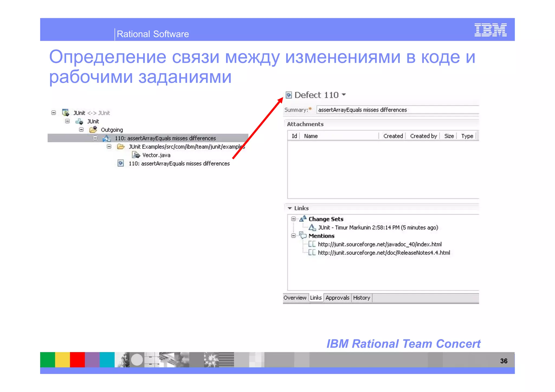Click the 'JUnit <-> JUnit' root label
Viewport: 555px width, 392px height.
click(x=92, y=113)
